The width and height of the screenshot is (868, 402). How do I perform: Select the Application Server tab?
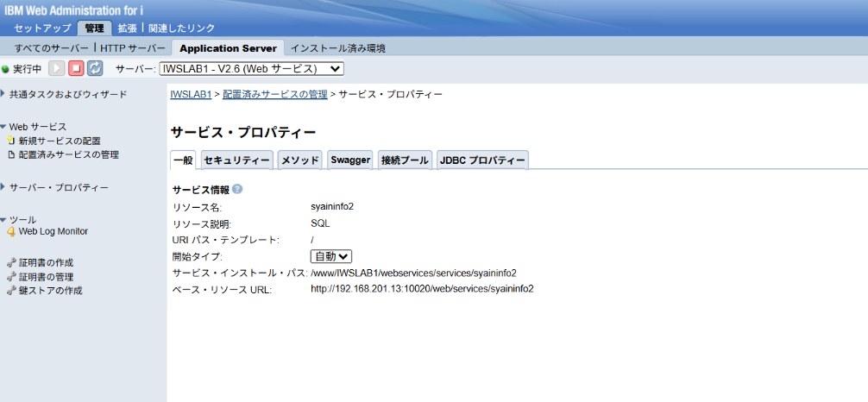228,48
